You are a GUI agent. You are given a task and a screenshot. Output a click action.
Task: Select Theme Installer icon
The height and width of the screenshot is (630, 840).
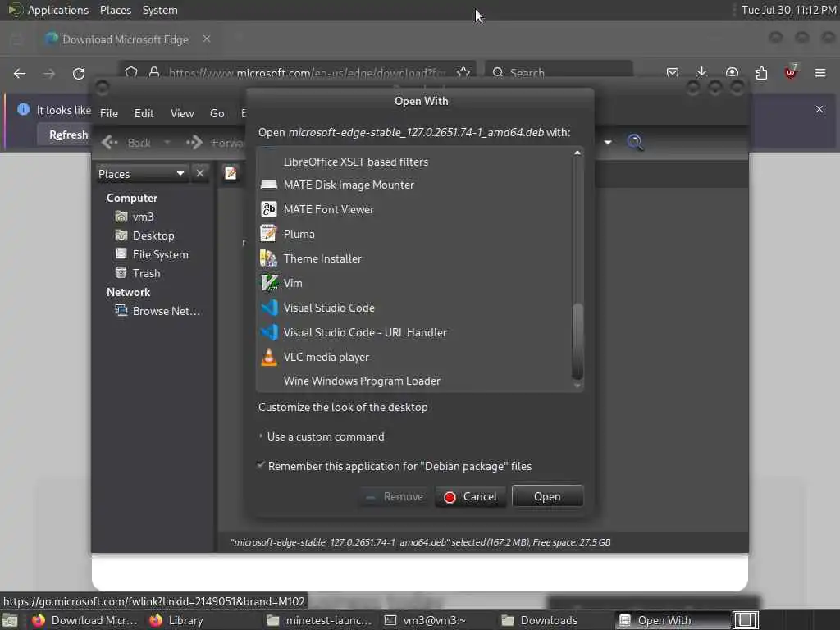[x=269, y=258]
